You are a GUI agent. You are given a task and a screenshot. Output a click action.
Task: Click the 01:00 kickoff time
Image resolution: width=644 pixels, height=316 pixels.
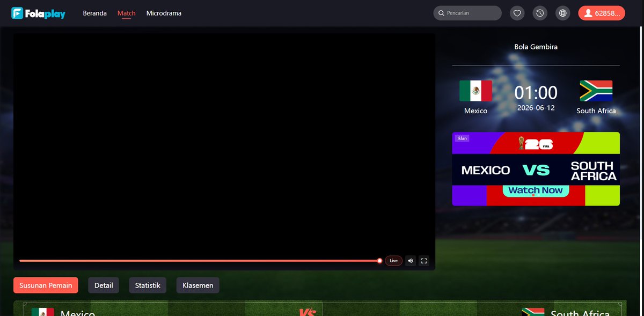(536, 93)
